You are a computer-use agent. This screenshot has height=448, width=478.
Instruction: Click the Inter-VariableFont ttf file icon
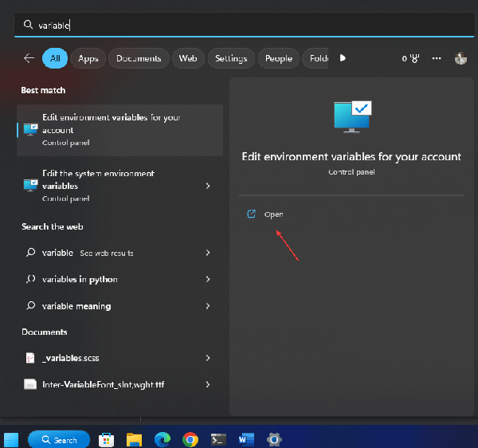(x=30, y=384)
